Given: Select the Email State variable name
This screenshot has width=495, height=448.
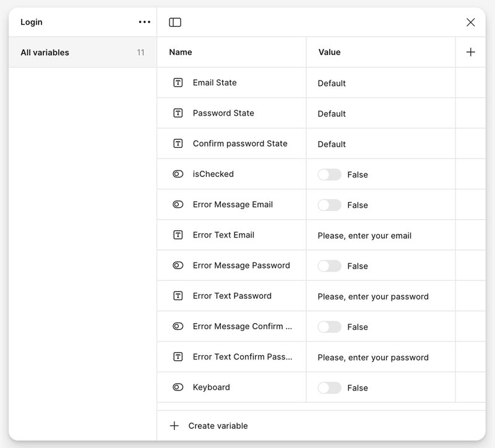Looking at the screenshot, I should [215, 83].
